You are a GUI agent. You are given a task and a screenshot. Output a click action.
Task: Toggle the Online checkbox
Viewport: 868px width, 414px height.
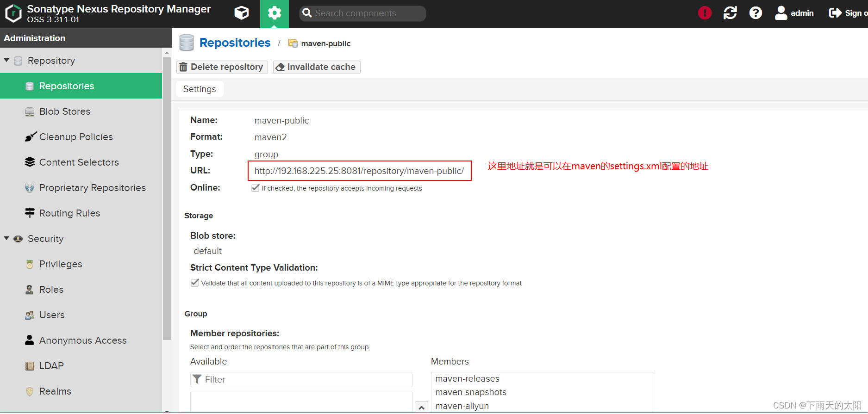pyautogui.click(x=255, y=188)
